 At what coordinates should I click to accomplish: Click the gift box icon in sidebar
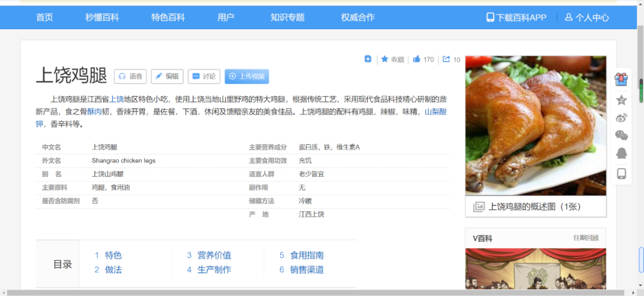click(621, 79)
